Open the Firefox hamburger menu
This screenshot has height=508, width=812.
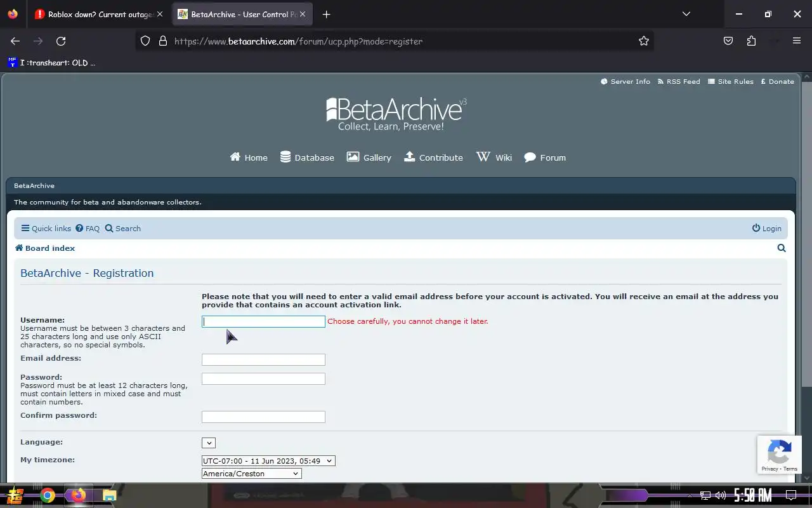click(797, 41)
